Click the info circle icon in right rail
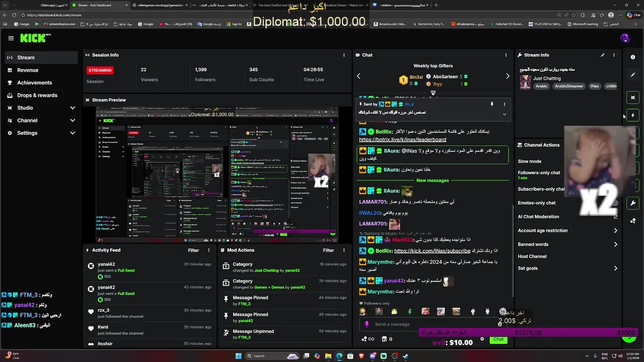This screenshot has height=362, width=644. (x=633, y=57)
